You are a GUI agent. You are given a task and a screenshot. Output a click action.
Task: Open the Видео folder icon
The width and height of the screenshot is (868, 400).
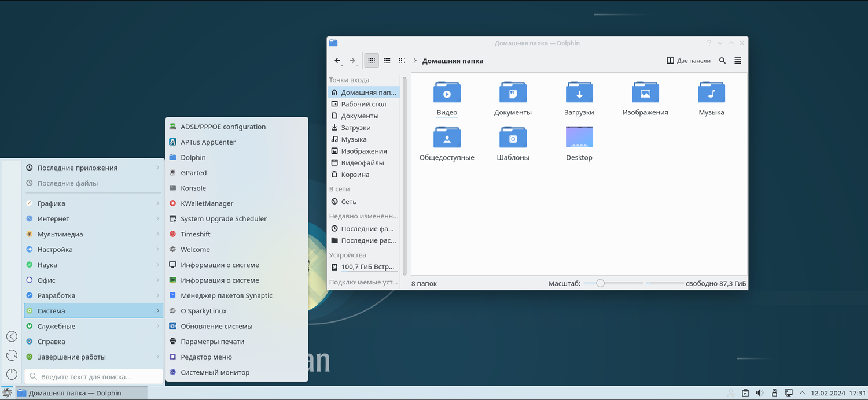447,94
